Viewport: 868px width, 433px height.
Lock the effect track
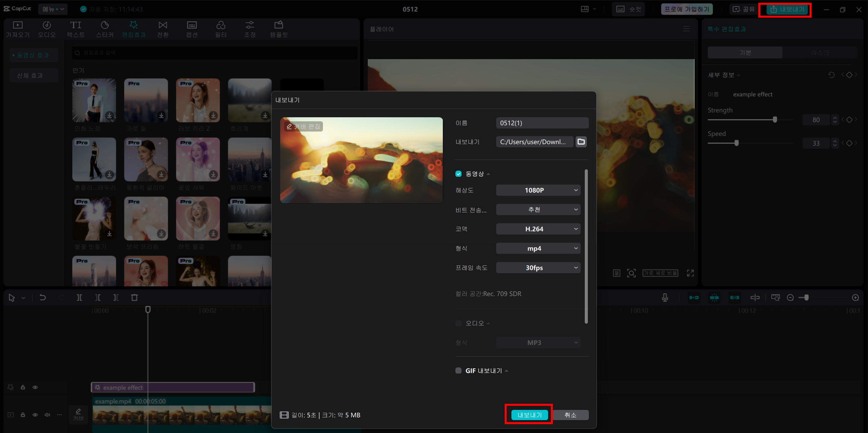pos(23,387)
